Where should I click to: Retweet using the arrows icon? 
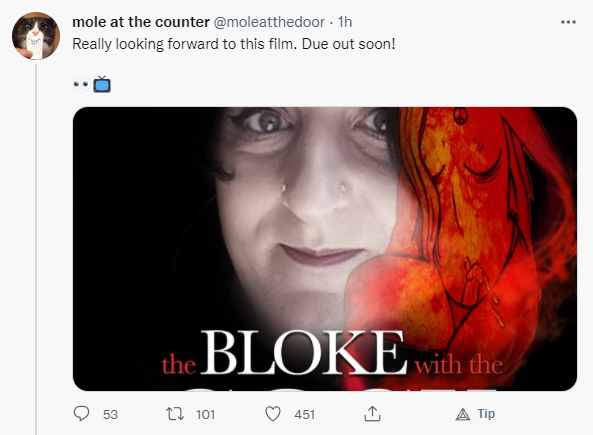[x=175, y=414]
